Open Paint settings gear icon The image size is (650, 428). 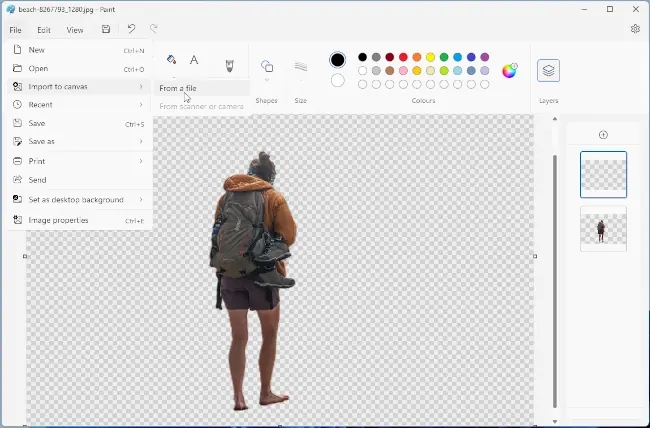[x=635, y=29]
